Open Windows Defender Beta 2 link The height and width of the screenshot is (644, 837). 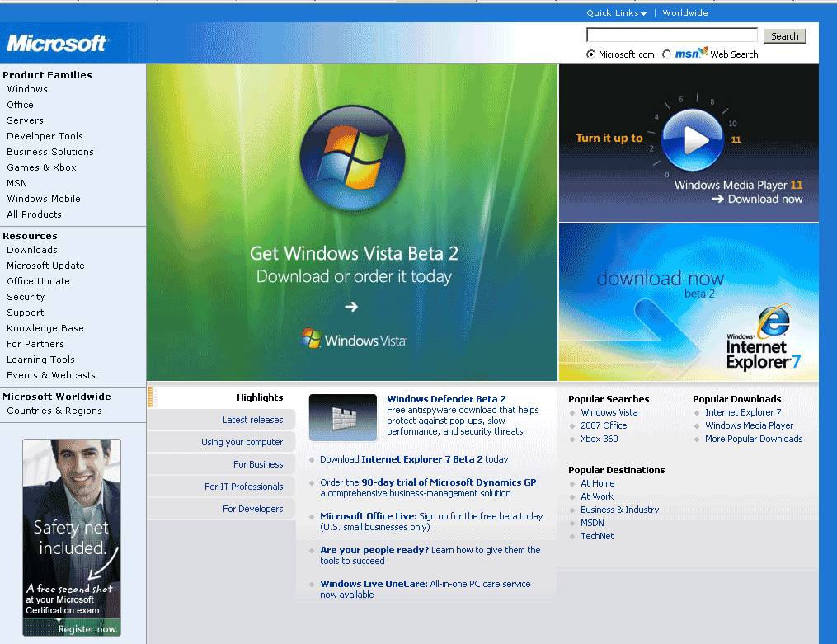click(x=446, y=399)
